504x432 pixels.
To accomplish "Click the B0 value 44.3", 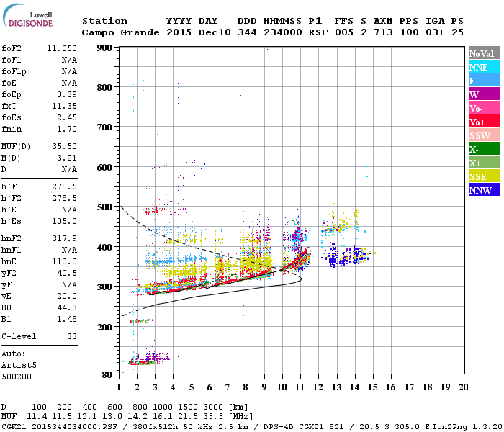I will pos(67,307).
